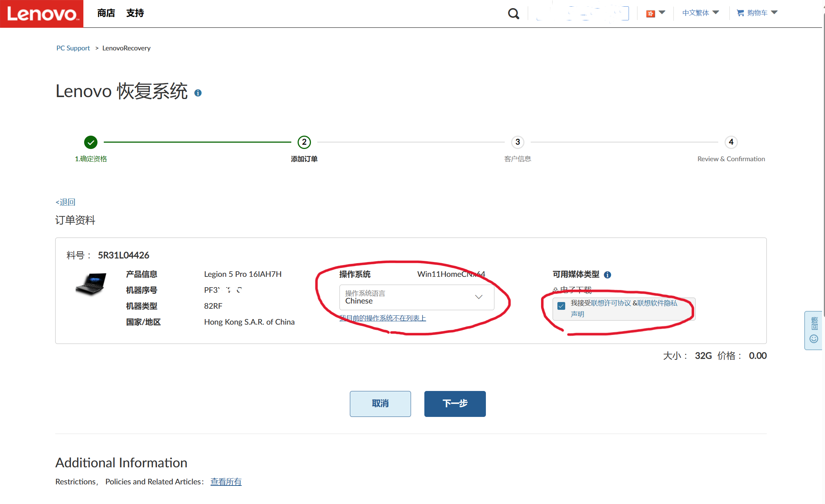Go to PC Support breadcrumb

[x=73, y=48]
